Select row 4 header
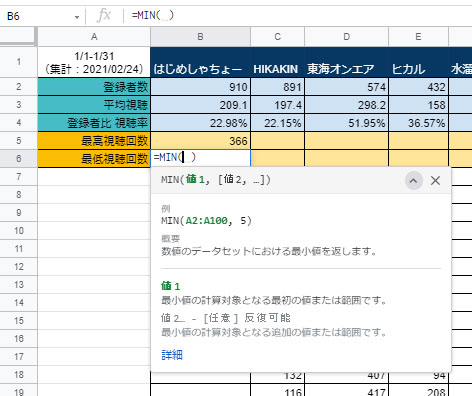Viewport: 472px width, 396px height. click(x=19, y=123)
